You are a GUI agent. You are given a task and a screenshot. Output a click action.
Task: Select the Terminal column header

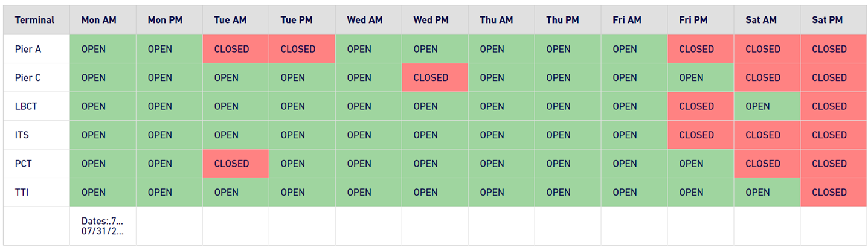click(x=36, y=20)
